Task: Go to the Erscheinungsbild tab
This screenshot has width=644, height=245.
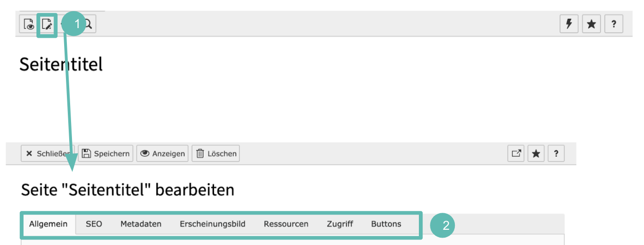Action: click(213, 224)
